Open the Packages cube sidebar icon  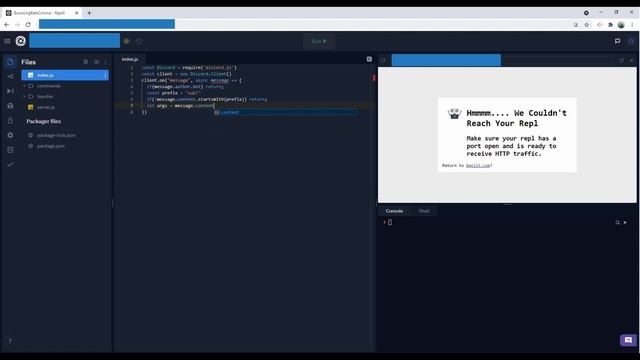pos(10,106)
